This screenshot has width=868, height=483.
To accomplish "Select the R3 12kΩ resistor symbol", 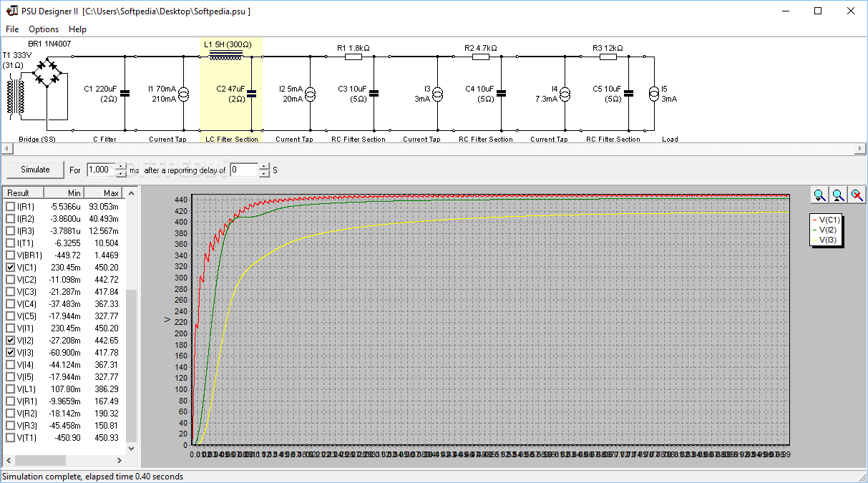I will (x=608, y=57).
